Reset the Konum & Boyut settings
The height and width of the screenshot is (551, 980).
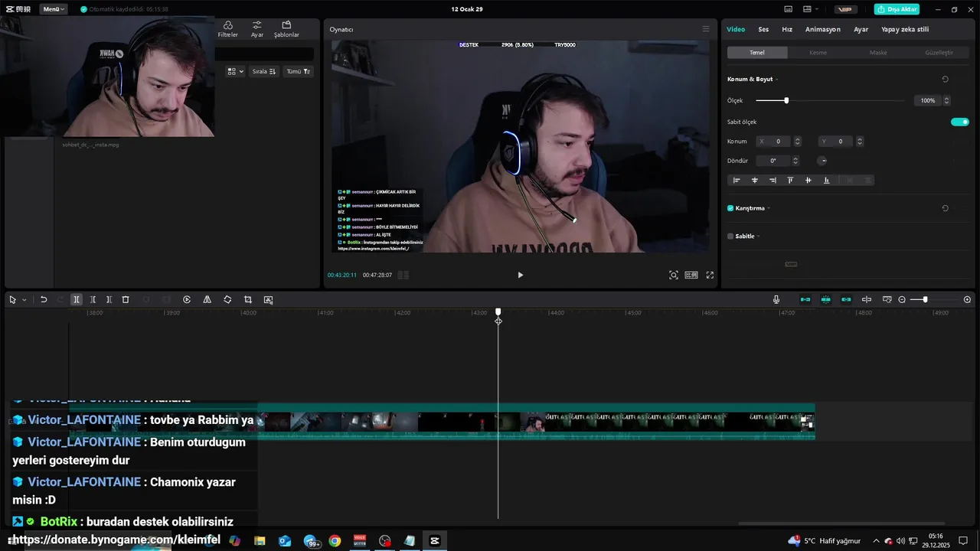point(945,79)
